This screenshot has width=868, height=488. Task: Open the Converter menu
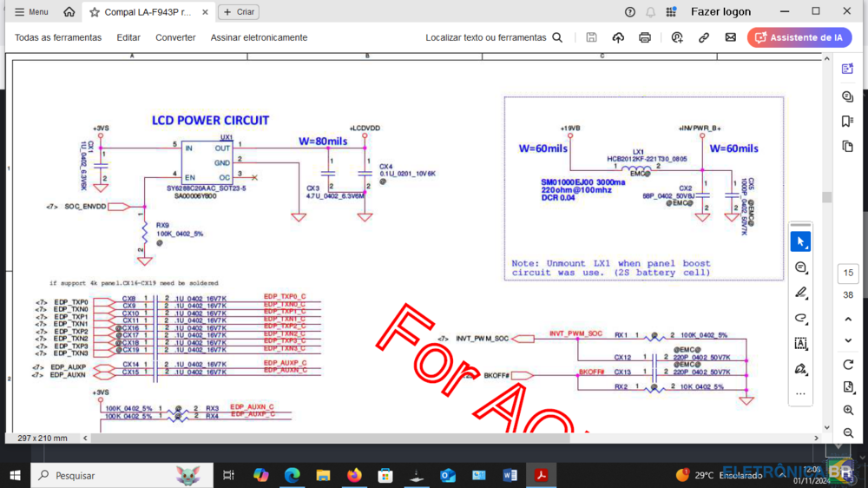[x=175, y=37]
